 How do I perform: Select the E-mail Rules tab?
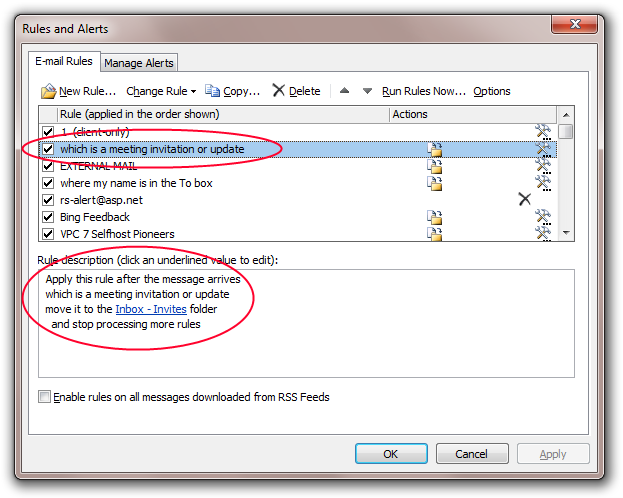pos(64,62)
